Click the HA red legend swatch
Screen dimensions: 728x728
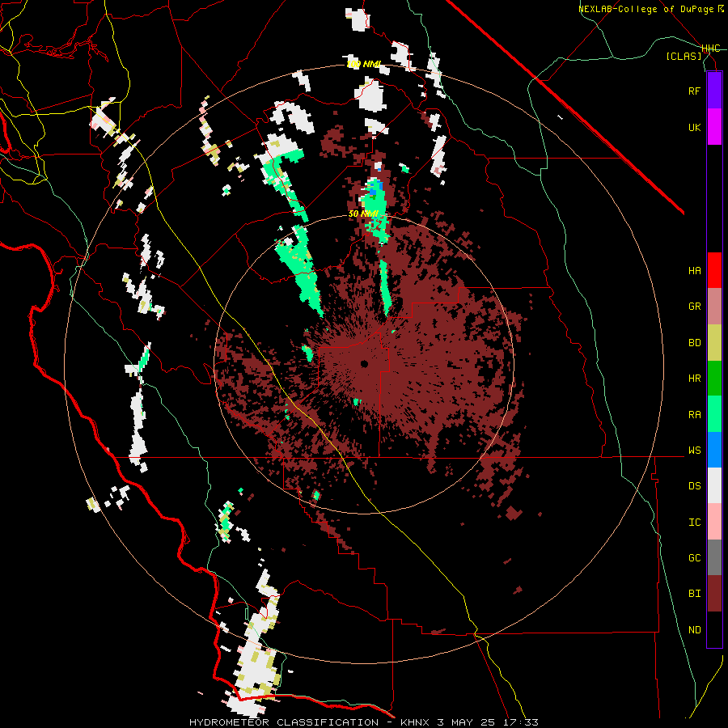tap(714, 270)
